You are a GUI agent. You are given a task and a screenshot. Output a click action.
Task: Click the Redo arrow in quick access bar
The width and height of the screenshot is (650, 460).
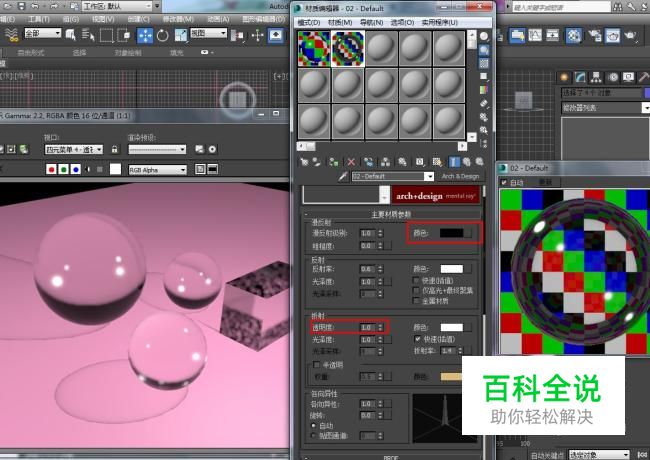(54, 6)
